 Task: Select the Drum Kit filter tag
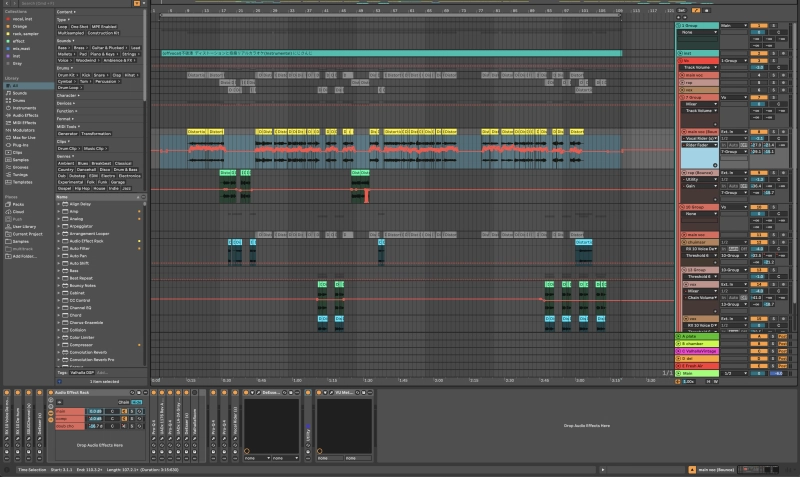[66, 74]
